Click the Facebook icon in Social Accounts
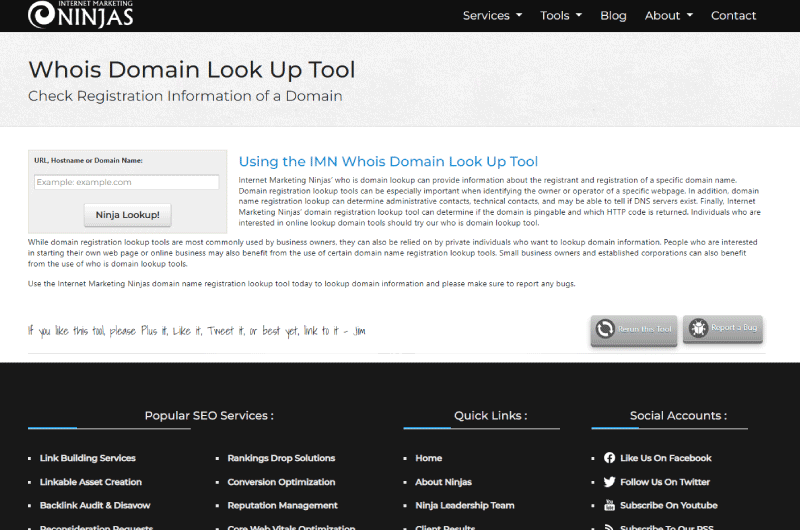The image size is (800, 530). (609, 458)
